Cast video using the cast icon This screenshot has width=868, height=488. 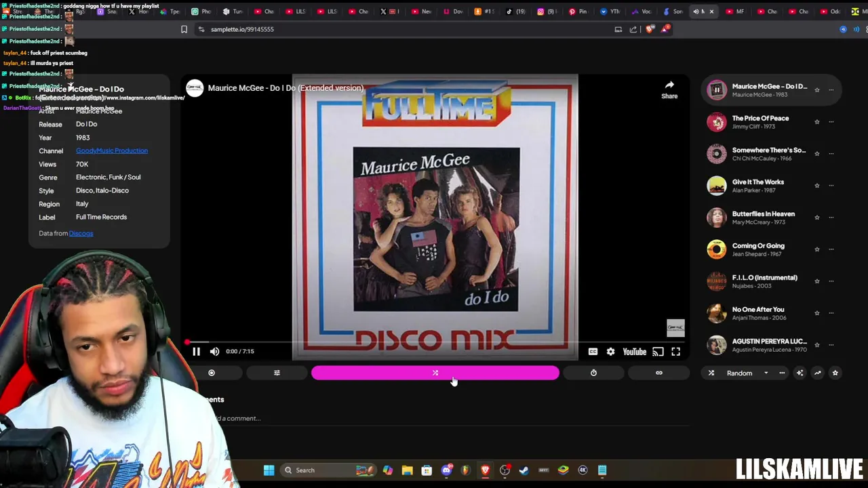pyautogui.click(x=658, y=352)
